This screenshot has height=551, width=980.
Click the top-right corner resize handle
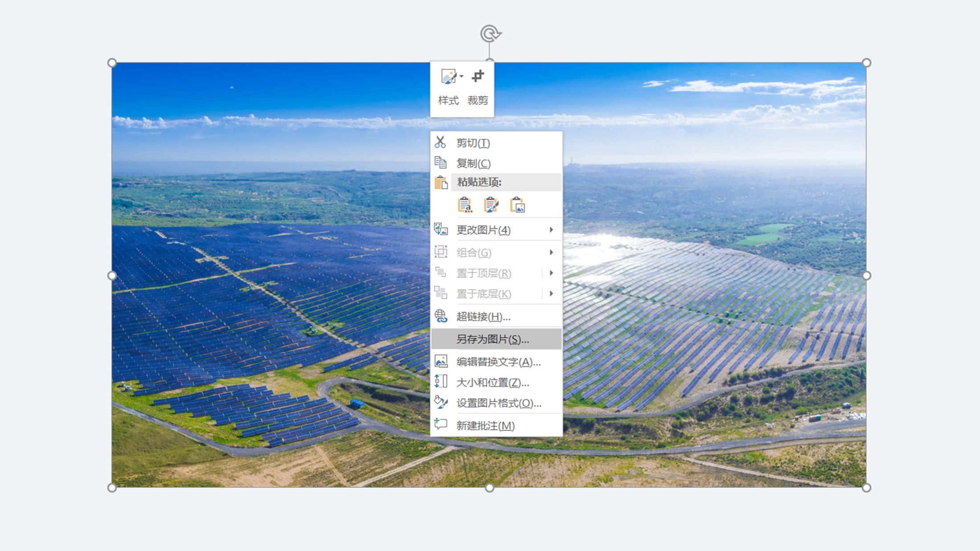tap(866, 63)
